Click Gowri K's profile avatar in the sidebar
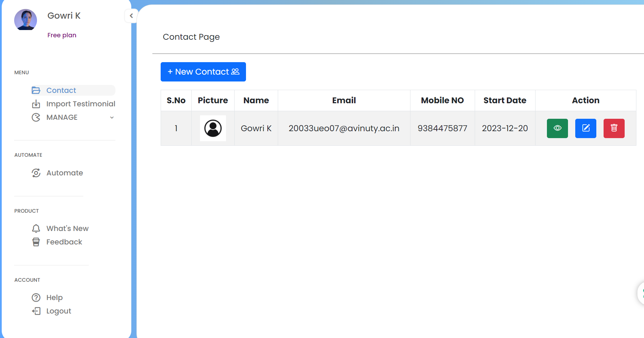The height and width of the screenshot is (338, 644). (26, 20)
